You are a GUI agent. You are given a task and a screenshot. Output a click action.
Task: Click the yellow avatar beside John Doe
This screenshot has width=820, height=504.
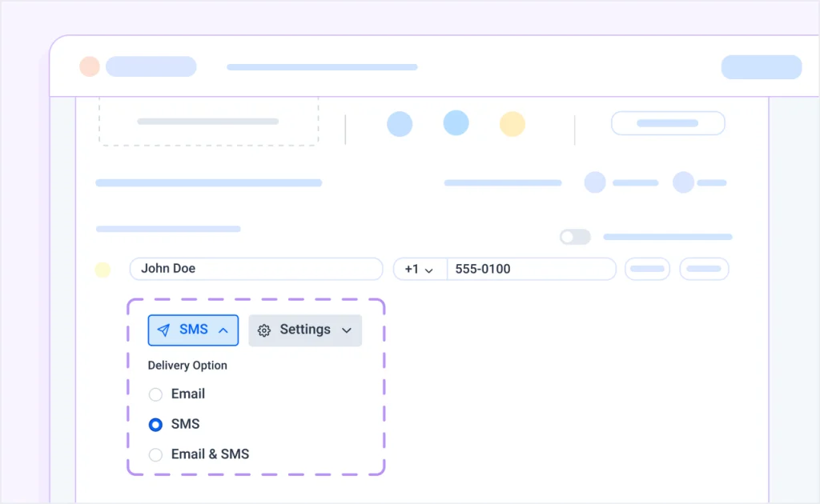click(x=102, y=270)
